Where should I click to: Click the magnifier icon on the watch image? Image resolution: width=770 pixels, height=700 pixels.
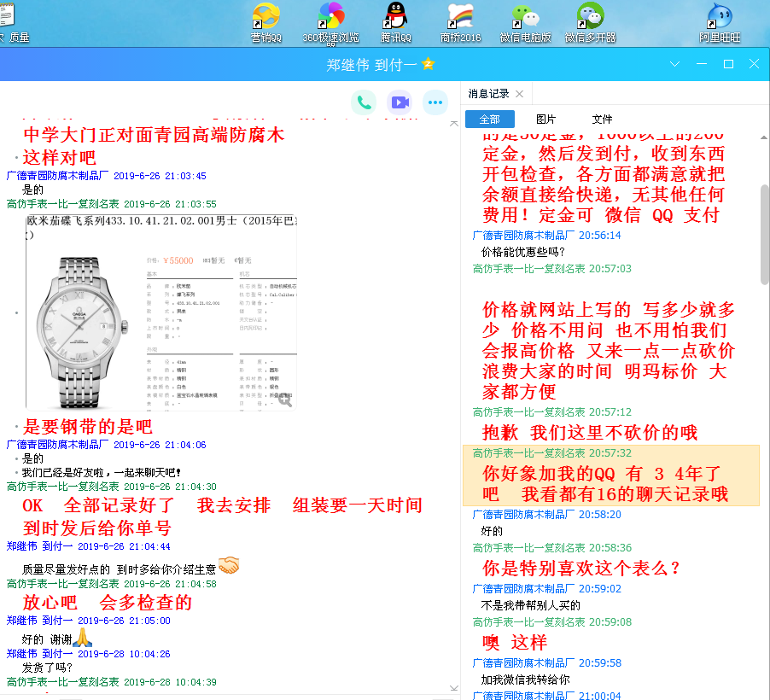coord(286,399)
